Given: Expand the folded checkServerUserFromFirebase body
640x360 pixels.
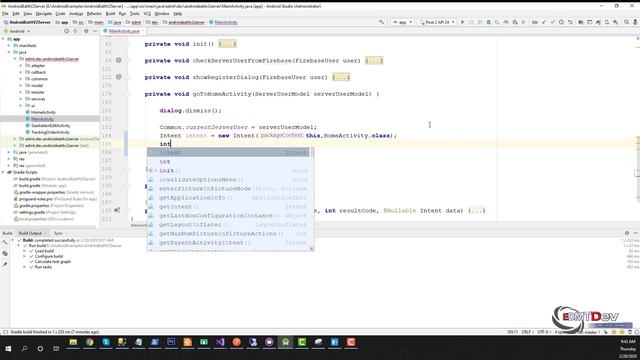Looking at the screenshot, I should click(x=374, y=60).
